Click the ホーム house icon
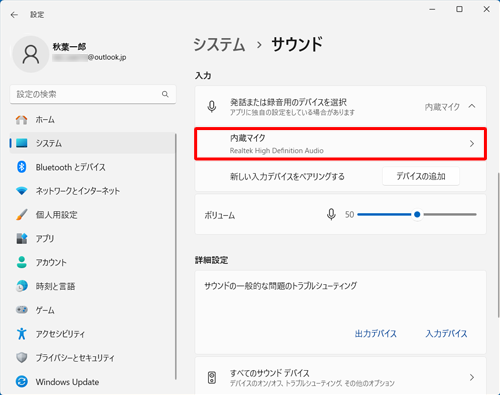Image resolution: width=500 pixels, height=395 pixels. click(22, 120)
